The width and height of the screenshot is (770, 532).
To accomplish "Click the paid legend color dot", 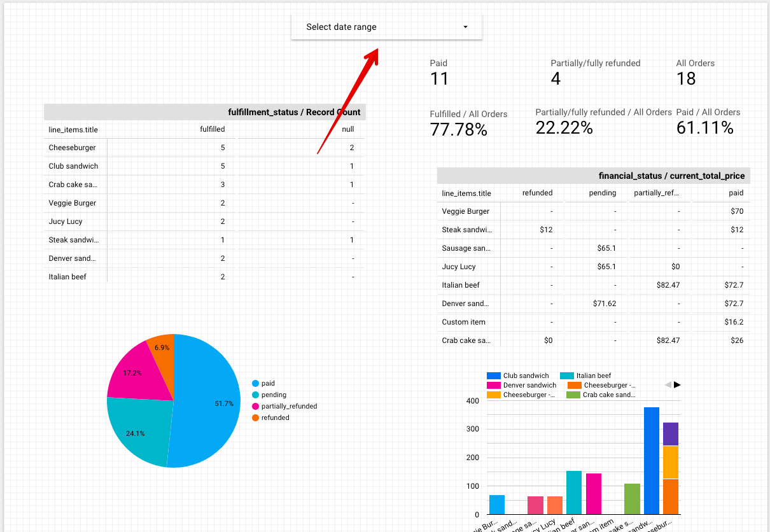I will point(256,383).
